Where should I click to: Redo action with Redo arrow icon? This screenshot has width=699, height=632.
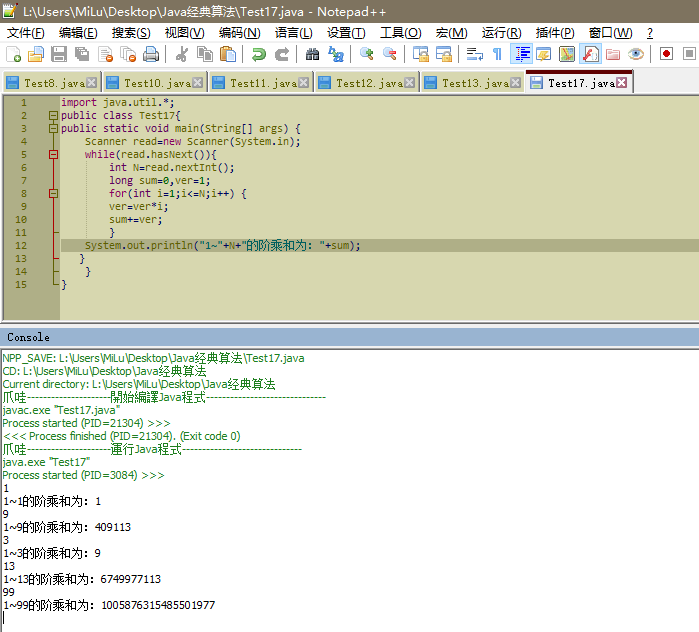(282, 54)
